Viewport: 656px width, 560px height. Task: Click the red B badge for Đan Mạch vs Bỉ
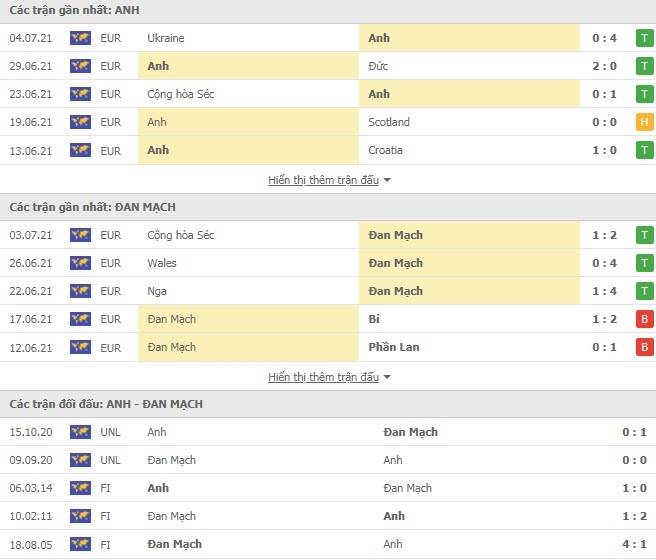[x=645, y=319]
